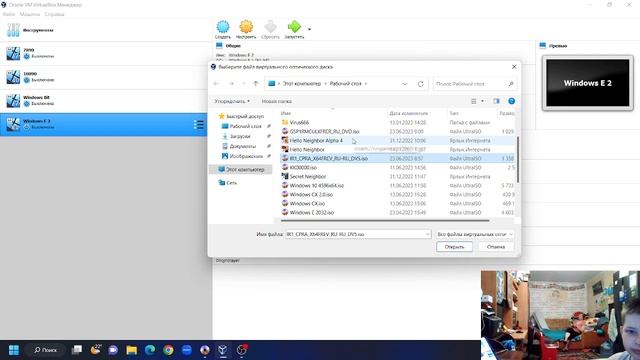The image size is (640, 360).
Task: Start the machine with the green Запустить arrow
Action: point(294,29)
